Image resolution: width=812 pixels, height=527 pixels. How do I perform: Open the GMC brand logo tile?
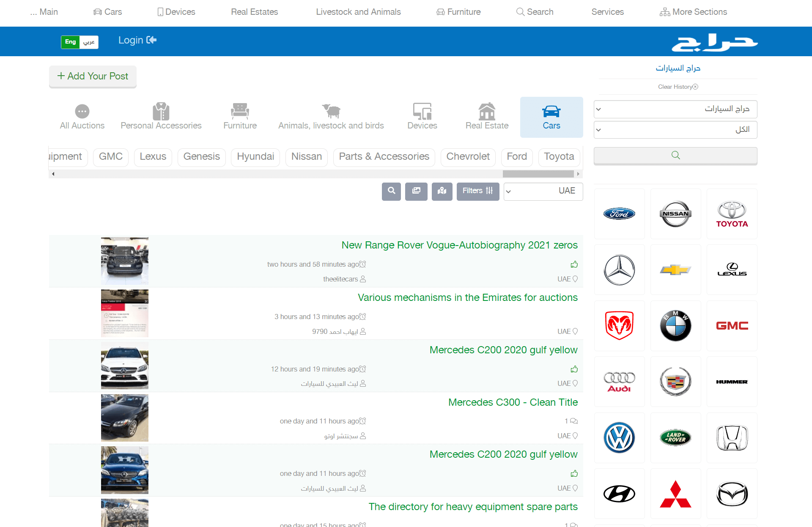coord(732,326)
